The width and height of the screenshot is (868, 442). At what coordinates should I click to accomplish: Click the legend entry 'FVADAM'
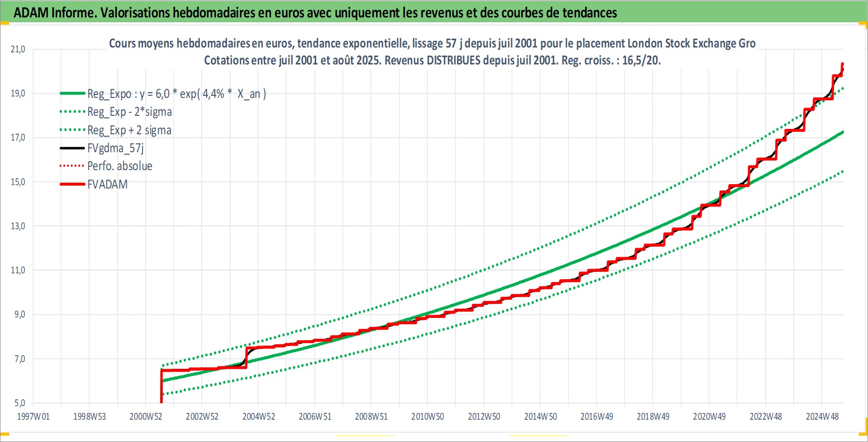[108, 185]
